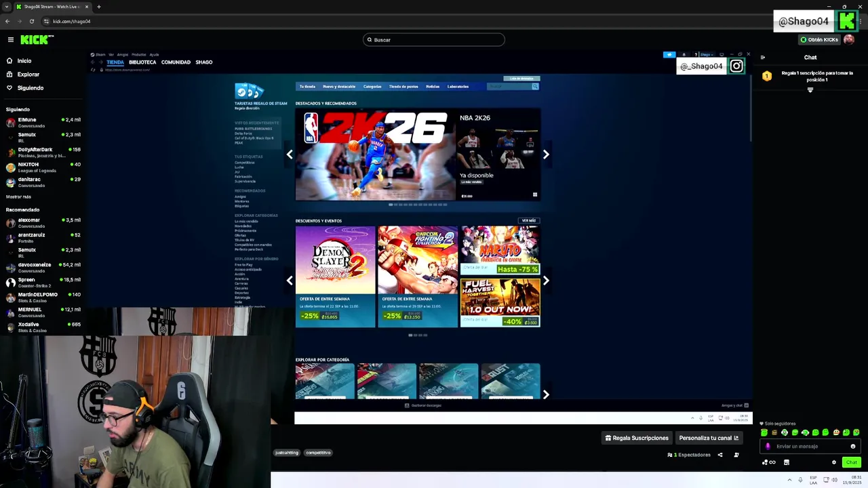Image resolution: width=868 pixels, height=488 pixels.
Task: Open Spreen's Counter-Strike 2 channel
Action: (43, 283)
